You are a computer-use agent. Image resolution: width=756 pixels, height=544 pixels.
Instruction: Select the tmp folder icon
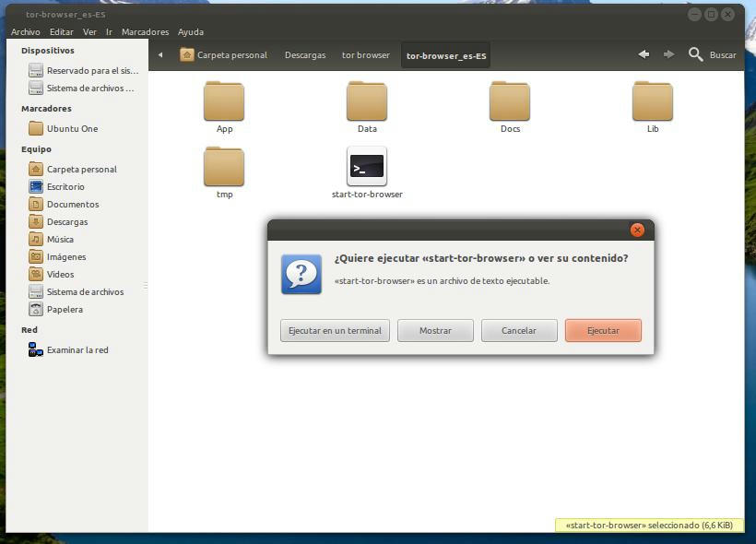(x=224, y=167)
